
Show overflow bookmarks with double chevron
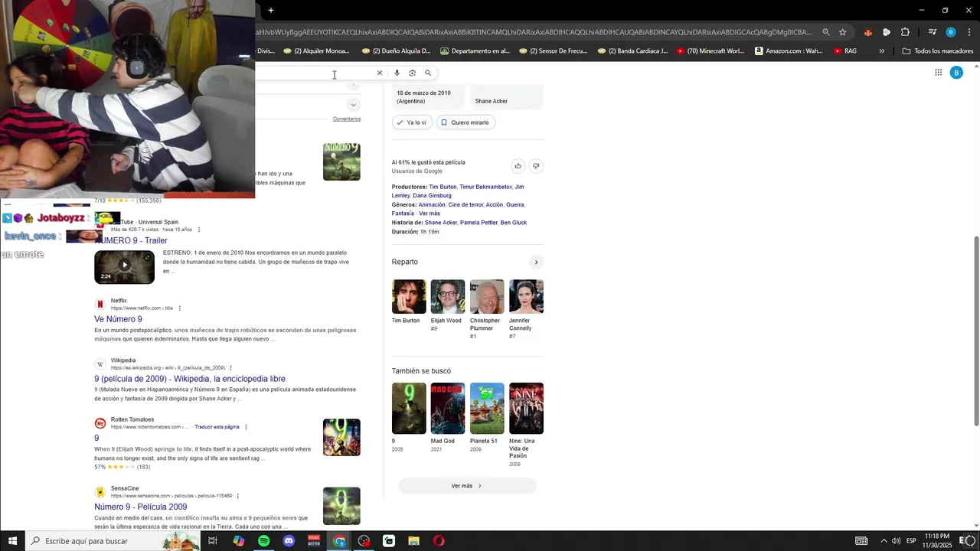coord(882,51)
